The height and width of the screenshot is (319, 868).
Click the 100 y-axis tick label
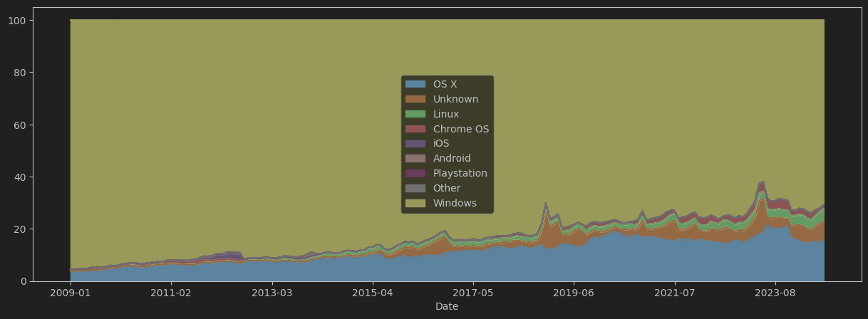point(18,21)
